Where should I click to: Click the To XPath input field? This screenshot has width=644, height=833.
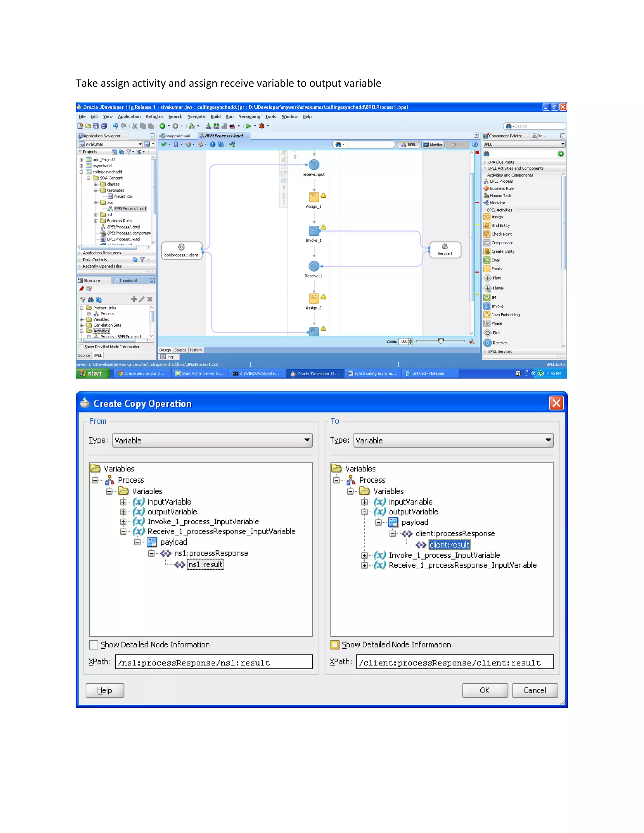pos(455,662)
